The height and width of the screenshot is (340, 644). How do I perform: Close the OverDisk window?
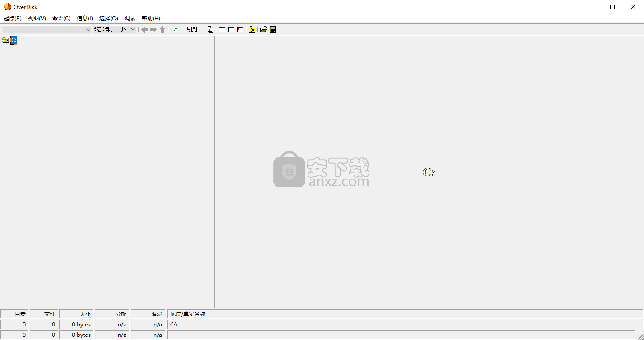(x=633, y=7)
